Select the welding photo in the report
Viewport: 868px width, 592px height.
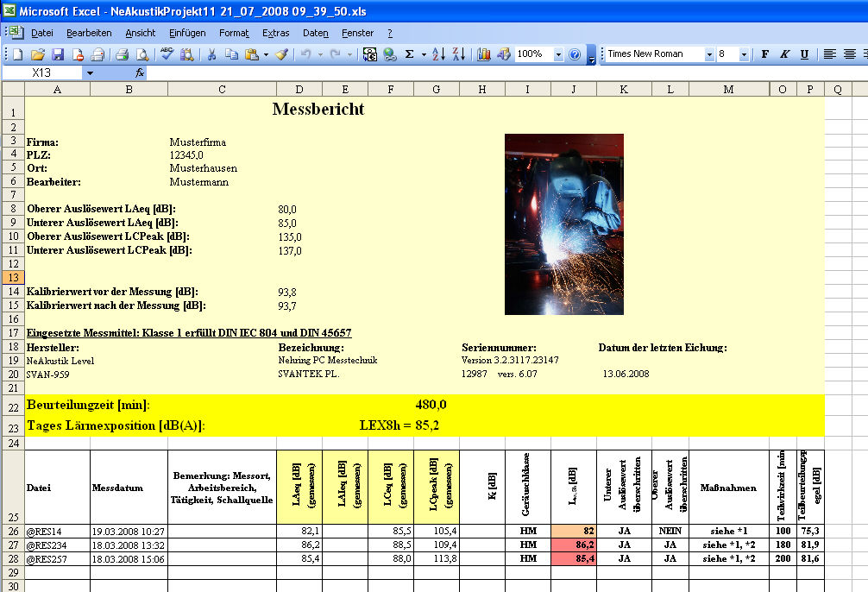[x=563, y=224]
